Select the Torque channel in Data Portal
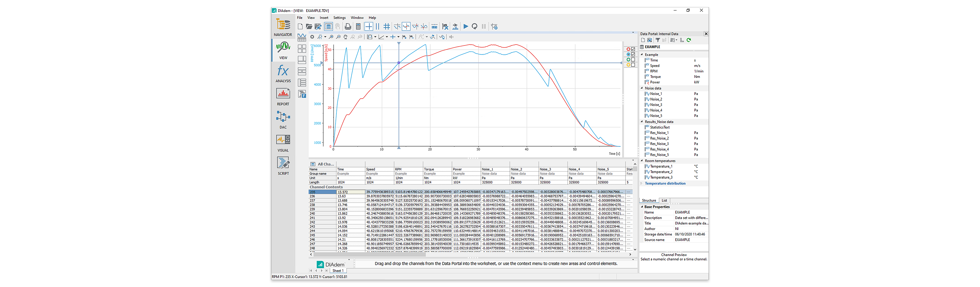This screenshot has height=287, width=980. click(655, 77)
